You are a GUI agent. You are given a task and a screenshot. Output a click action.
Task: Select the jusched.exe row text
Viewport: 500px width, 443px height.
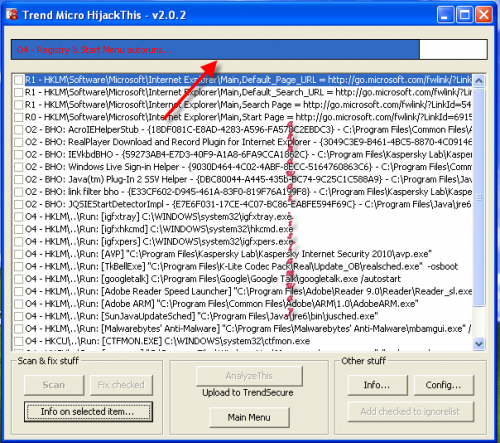coord(201,316)
